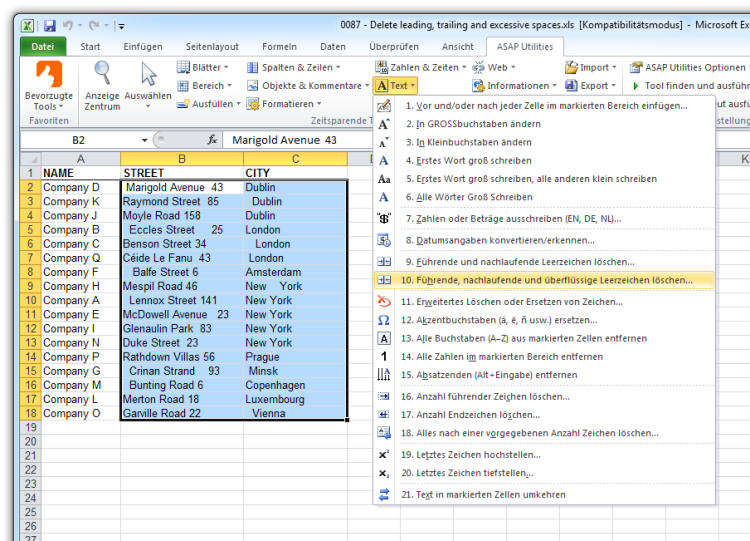The height and width of the screenshot is (541, 750).
Task: Open the Objekte & Kommentare dropdown
Action: coord(308,86)
